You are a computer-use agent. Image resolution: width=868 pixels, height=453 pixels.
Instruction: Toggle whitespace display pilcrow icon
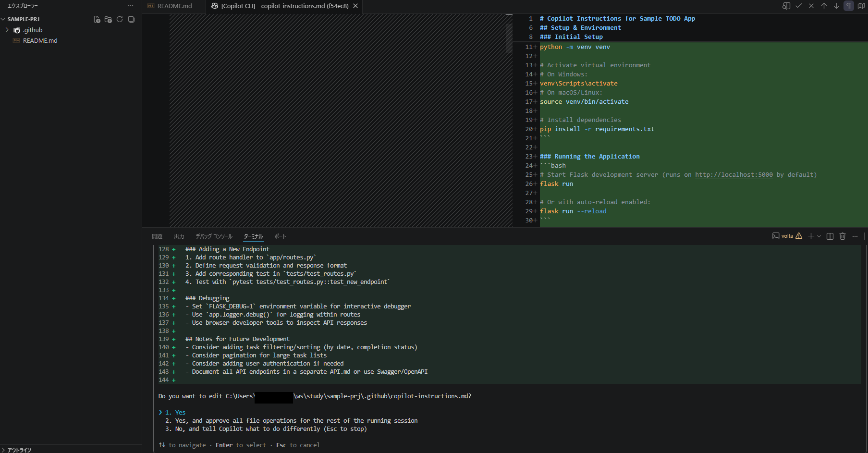(x=849, y=6)
